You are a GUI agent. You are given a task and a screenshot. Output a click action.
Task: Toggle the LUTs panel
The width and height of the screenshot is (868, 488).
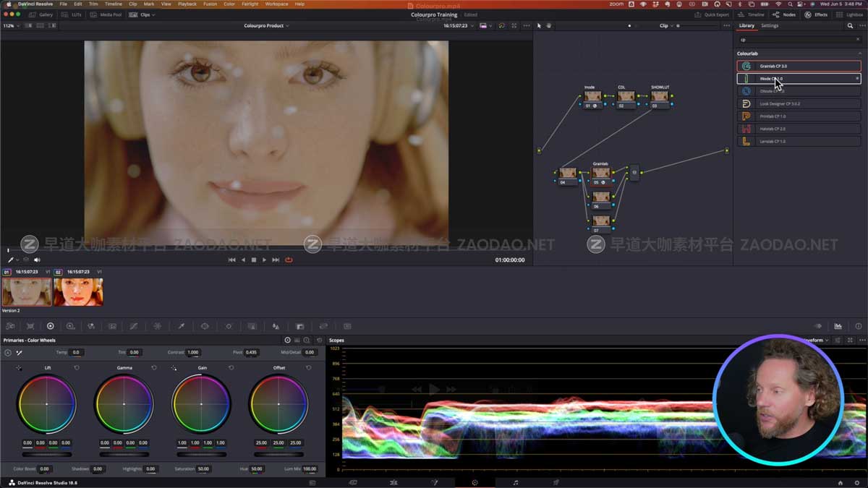point(71,14)
